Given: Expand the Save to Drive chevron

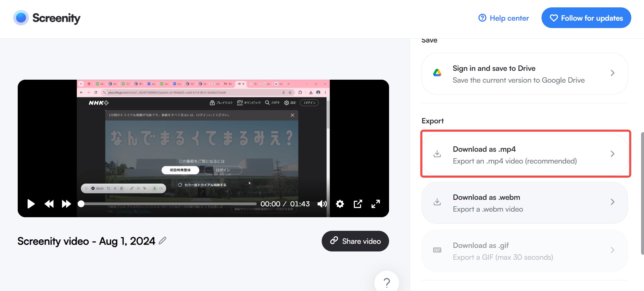Looking at the screenshot, I should point(612,73).
